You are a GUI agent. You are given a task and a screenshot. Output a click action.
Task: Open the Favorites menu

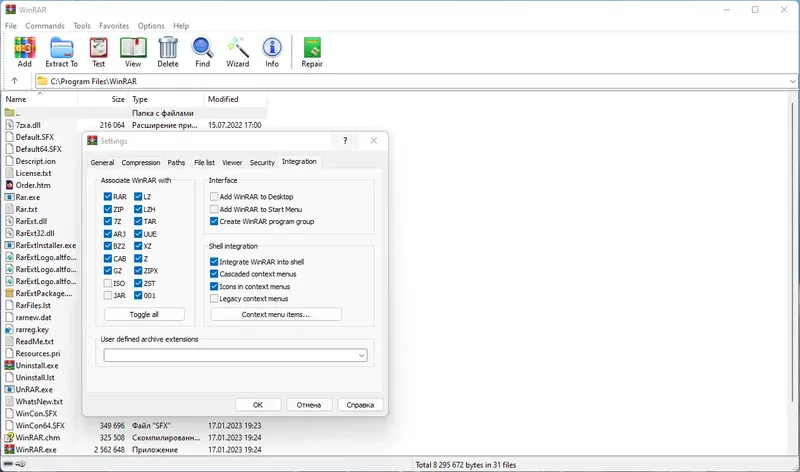(114, 26)
